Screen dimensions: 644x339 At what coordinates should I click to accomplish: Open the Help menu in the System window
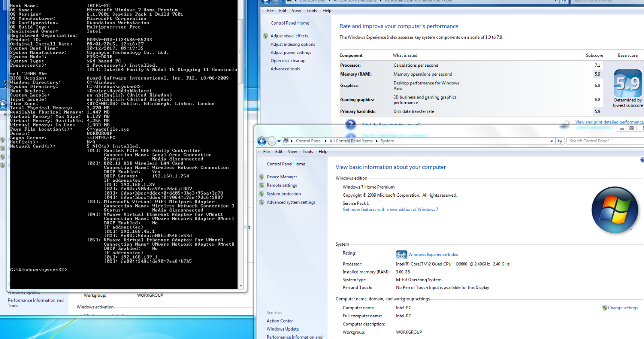click(x=323, y=152)
